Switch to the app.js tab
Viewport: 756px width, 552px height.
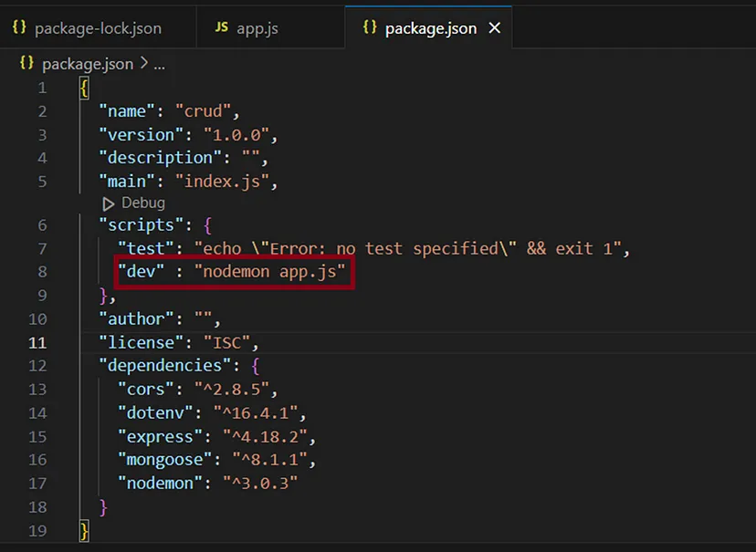(271, 28)
